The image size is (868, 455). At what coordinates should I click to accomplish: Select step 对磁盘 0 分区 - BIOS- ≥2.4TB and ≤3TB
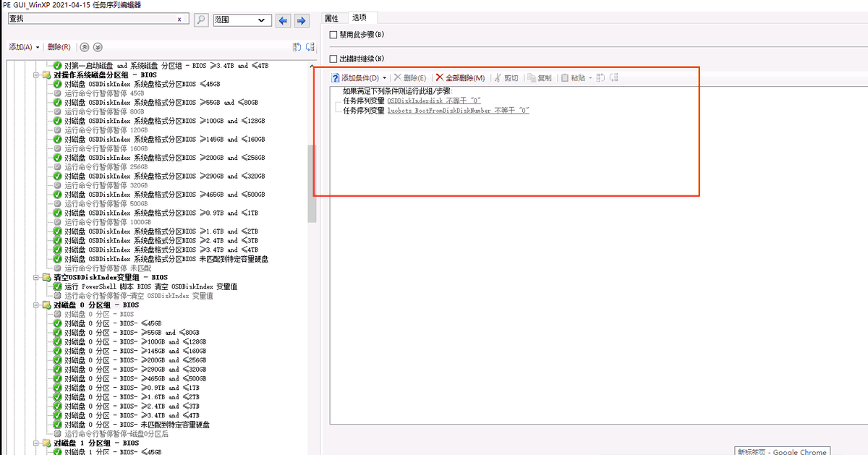point(131,407)
